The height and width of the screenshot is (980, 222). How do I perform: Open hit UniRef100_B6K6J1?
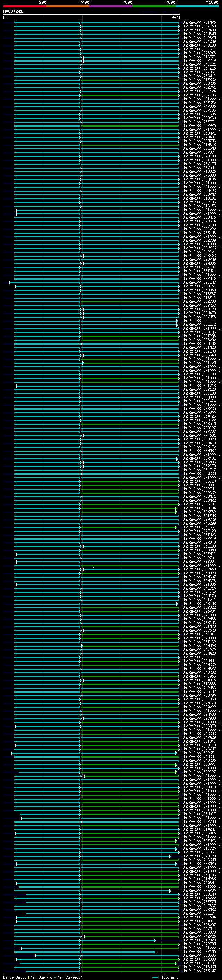click(x=199, y=49)
